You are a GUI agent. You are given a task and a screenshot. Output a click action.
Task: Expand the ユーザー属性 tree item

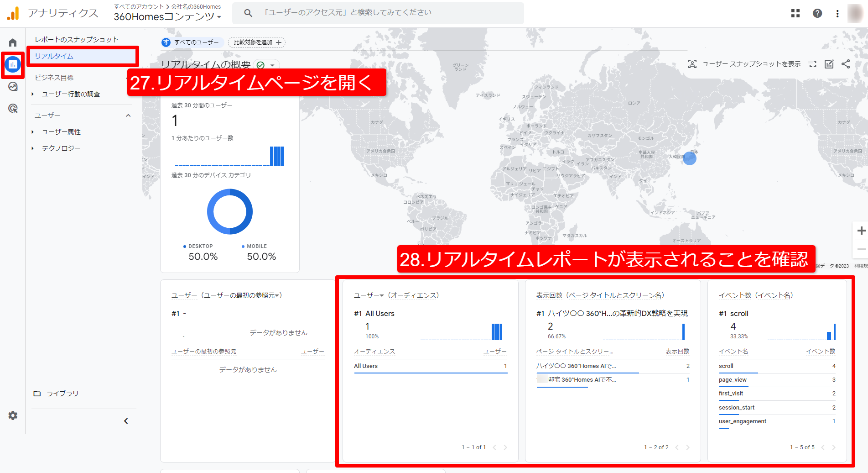click(x=33, y=132)
